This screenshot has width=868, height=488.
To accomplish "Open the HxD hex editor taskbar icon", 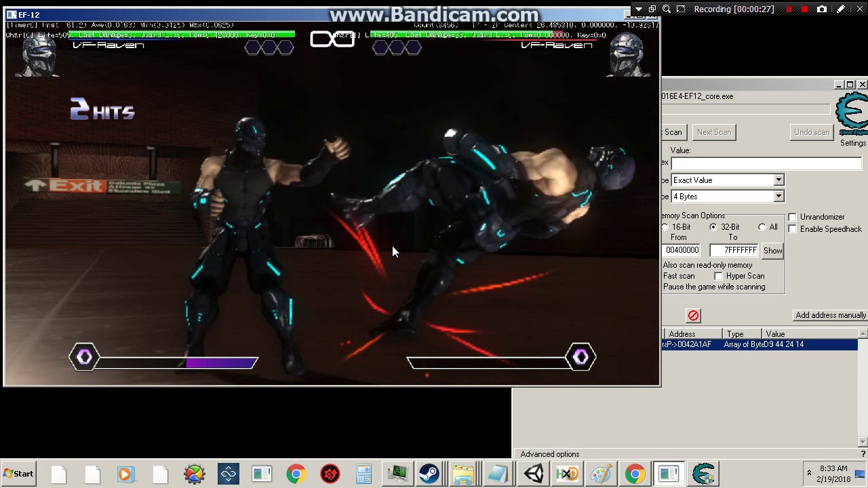I will pyautogui.click(x=567, y=474).
